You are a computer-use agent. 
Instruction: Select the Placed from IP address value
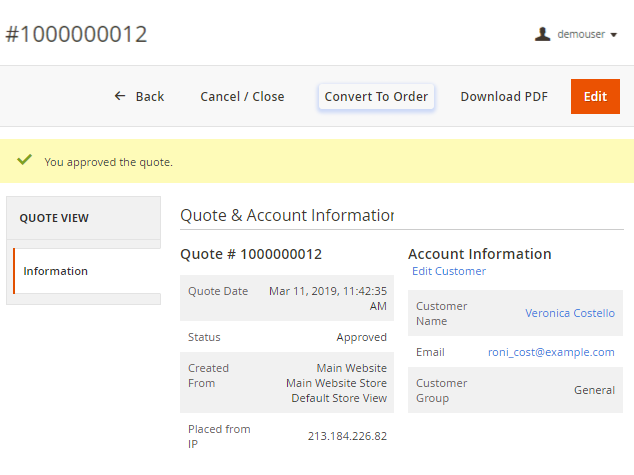[x=347, y=436]
